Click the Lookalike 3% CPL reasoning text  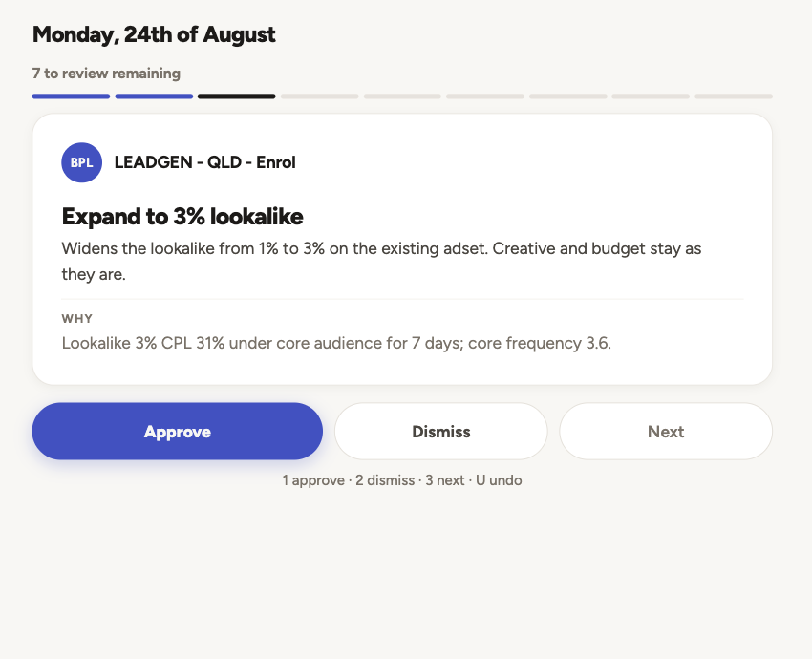click(336, 343)
